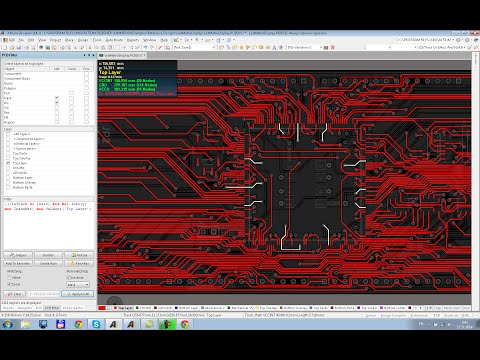
Task: Open the (Not Saved) view dropdown
Action: tap(195, 48)
